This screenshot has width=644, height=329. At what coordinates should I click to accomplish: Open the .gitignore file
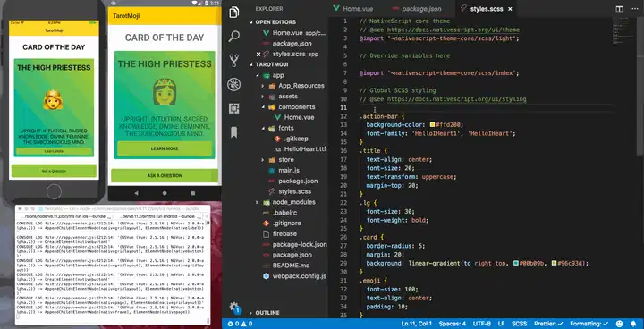[287, 224]
